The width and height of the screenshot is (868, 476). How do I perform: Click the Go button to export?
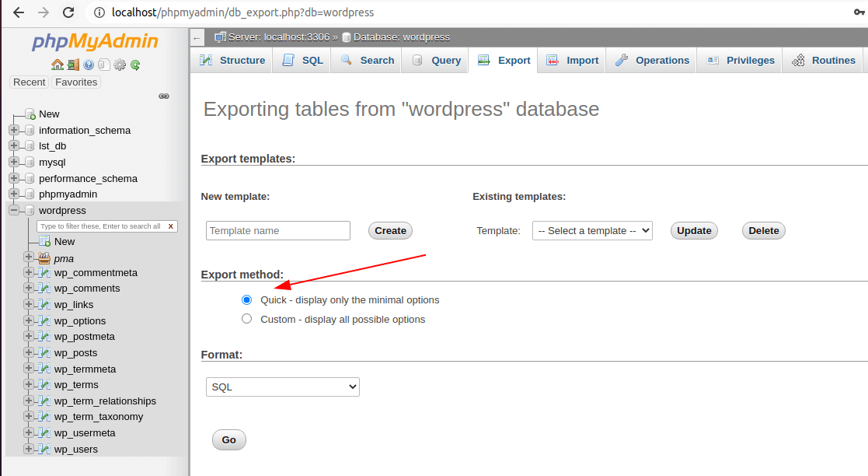228,439
